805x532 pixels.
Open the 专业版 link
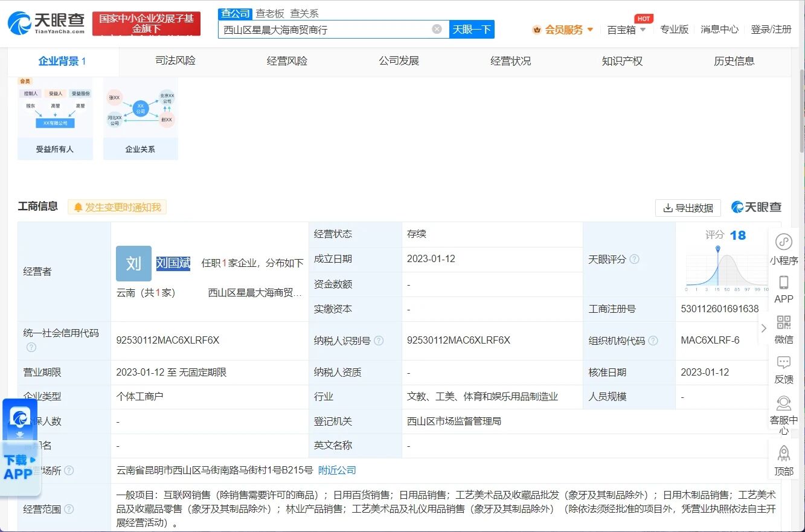coord(674,30)
